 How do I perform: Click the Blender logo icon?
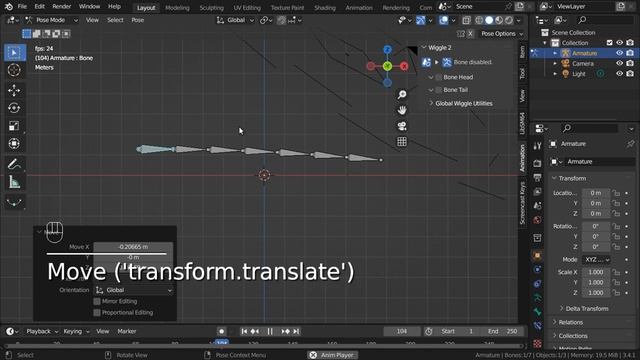pyautogui.click(x=9, y=7)
